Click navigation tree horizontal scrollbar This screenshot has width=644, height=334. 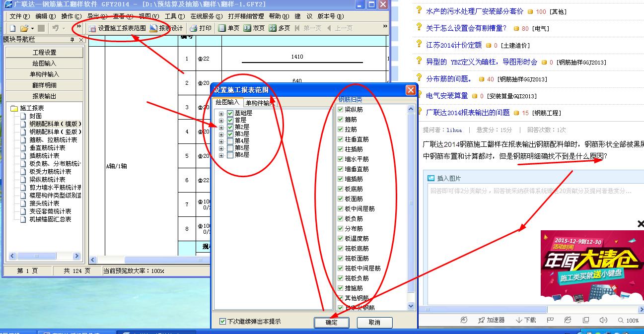click(x=44, y=256)
